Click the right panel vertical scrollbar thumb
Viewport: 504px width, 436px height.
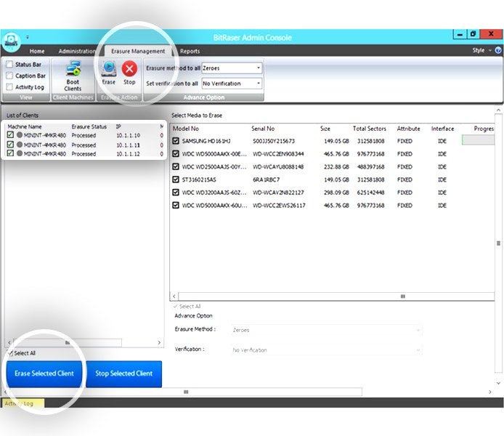coord(498,243)
